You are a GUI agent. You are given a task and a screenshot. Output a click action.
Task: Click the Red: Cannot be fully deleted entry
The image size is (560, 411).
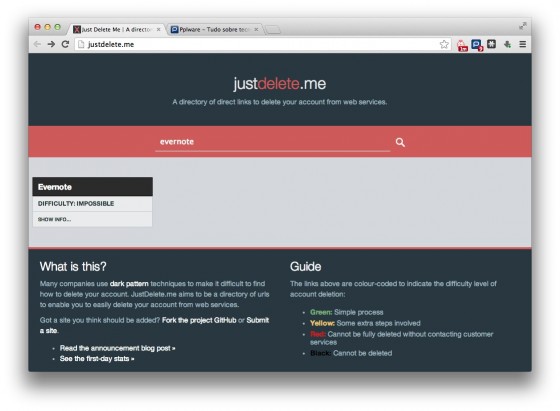pos(401,338)
